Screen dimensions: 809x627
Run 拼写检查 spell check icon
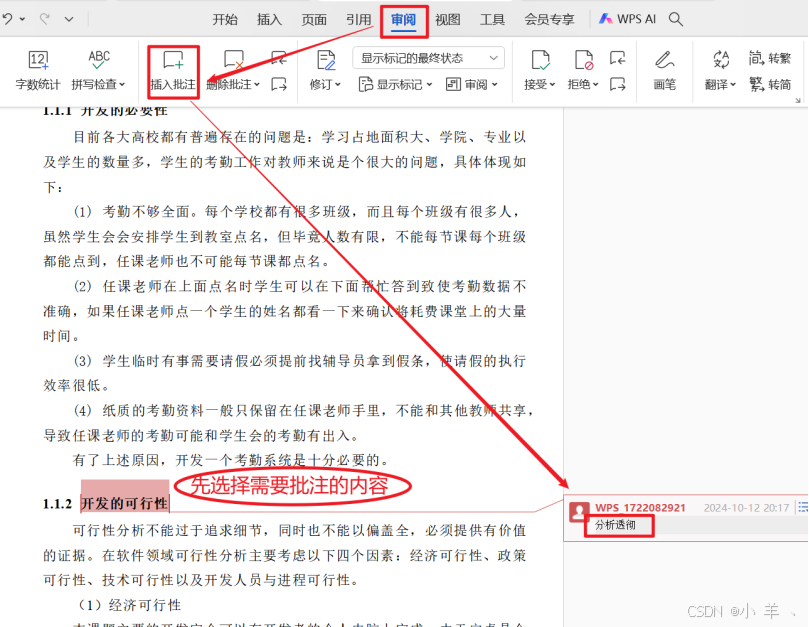click(99, 60)
